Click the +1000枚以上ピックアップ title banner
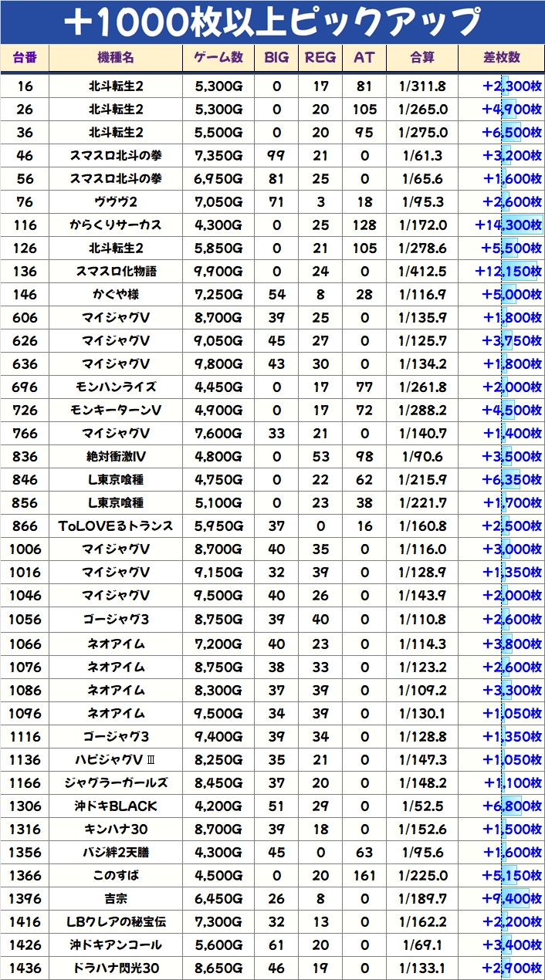The width and height of the screenshot is (545, 980). click(272, 22)
